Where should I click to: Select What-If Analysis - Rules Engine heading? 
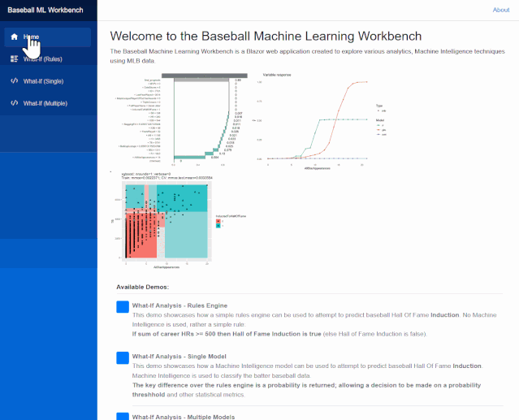(x=179, y=305)
